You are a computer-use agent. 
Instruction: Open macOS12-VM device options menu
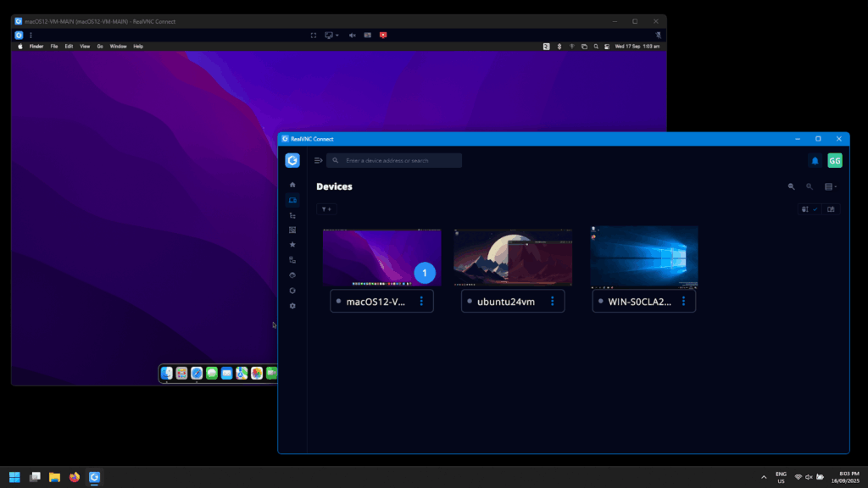point(421,301)
